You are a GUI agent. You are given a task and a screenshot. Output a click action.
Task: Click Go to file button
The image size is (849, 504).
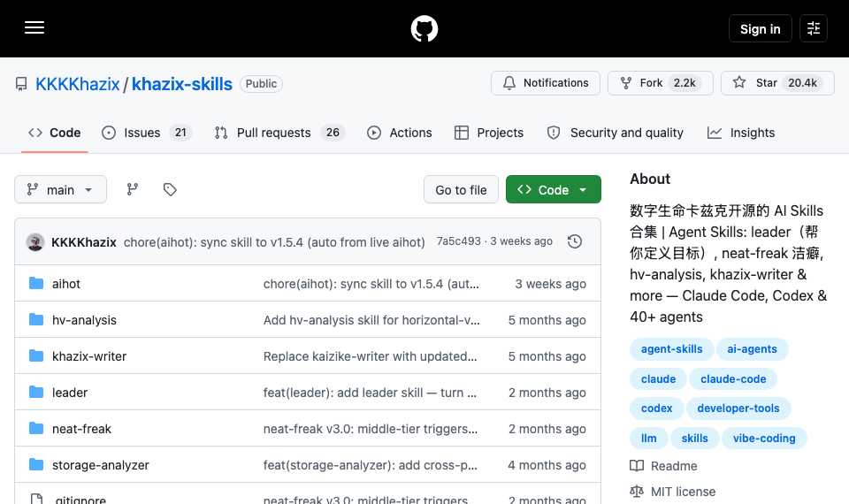pos(461,189)
